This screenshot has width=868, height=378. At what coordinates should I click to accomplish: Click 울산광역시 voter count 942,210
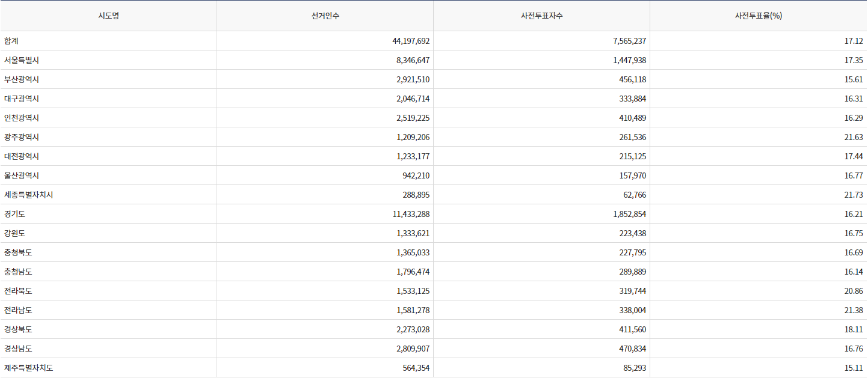coord(416,175)
